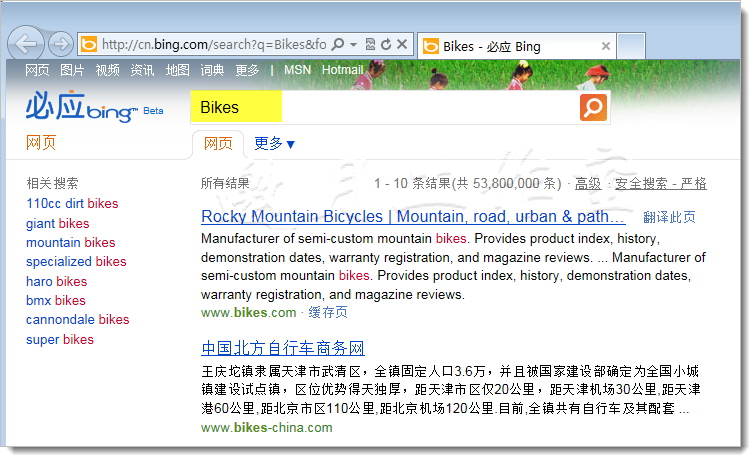Click the 所有结果 label
This screenshot has width=756, height=462.
(225, 183)
